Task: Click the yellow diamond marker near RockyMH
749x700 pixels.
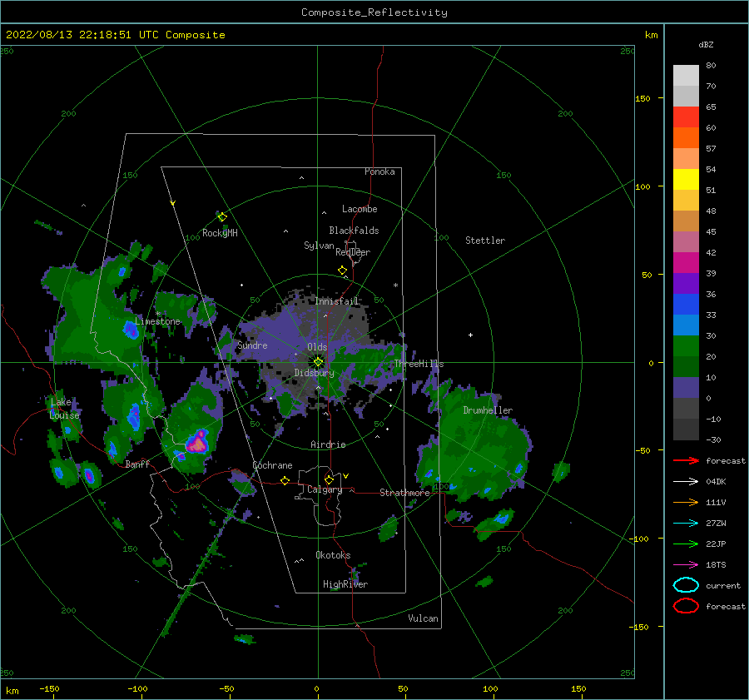Action: (x=222, y=217)
